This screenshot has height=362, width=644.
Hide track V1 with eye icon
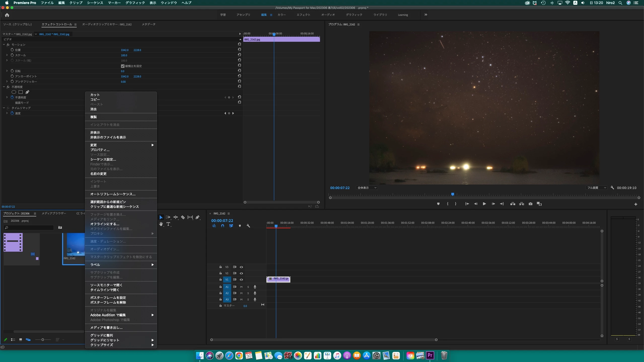click(x=241, y=280)
